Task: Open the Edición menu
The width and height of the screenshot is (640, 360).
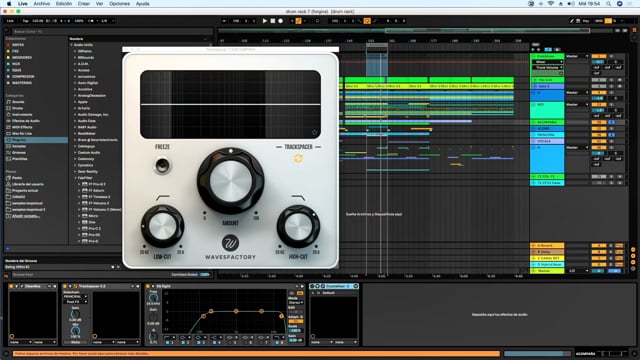Action: point(64,4)
